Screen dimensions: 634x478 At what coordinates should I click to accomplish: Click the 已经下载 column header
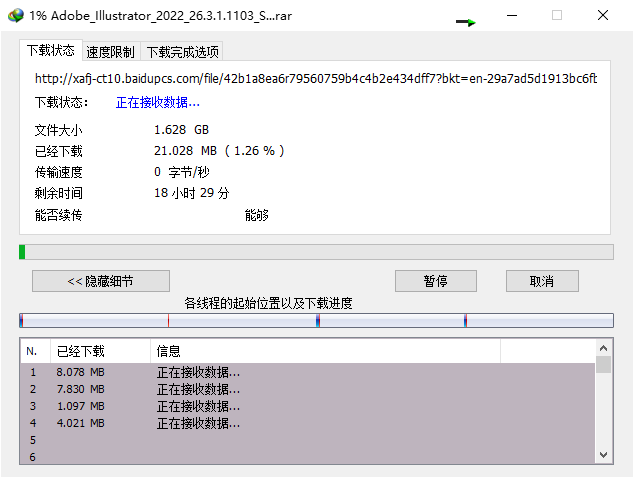point(100,351)
